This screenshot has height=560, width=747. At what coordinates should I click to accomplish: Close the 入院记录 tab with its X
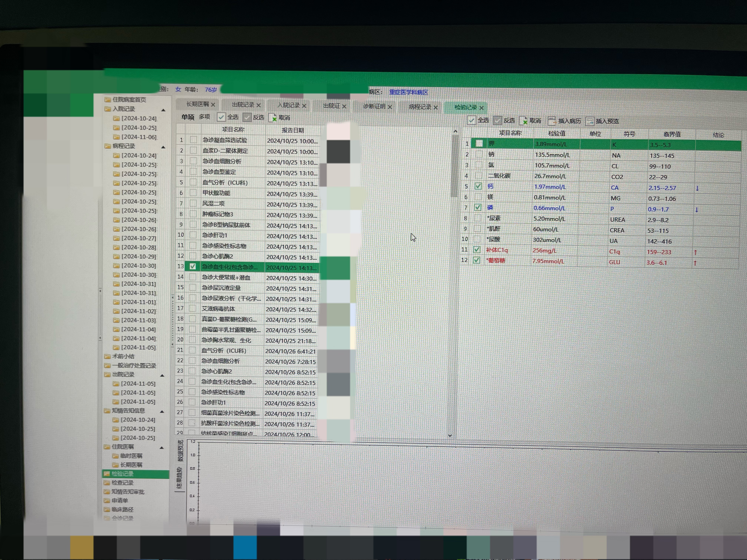304,106
